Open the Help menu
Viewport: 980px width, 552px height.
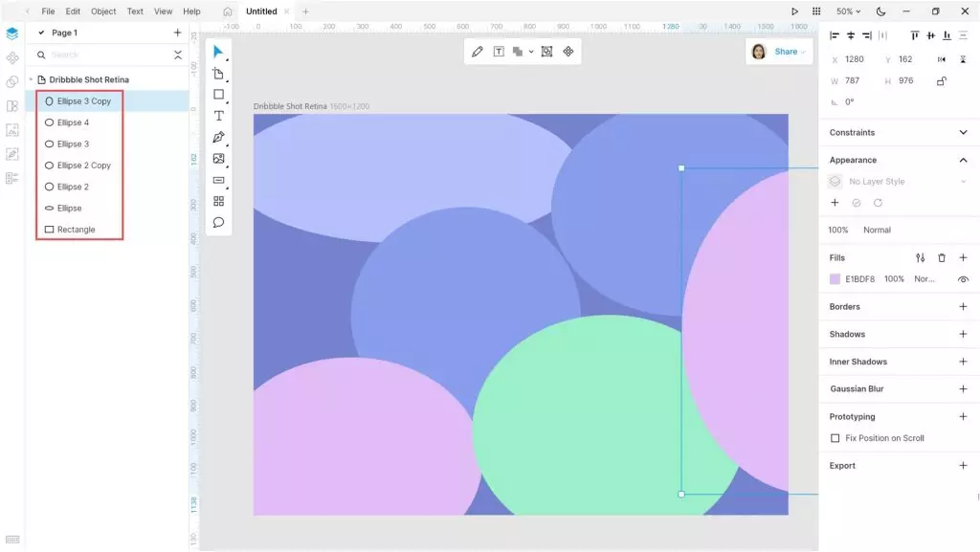click(x=191, y=11)
